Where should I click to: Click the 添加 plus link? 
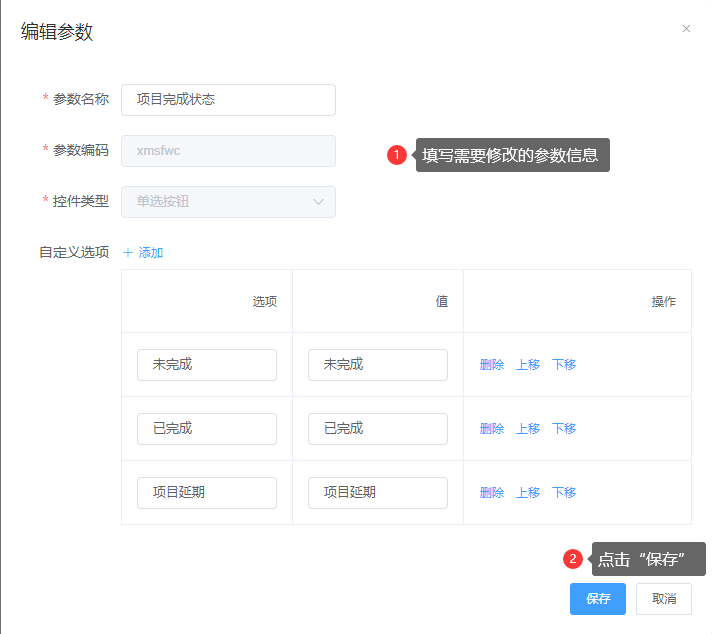(143, 253)
